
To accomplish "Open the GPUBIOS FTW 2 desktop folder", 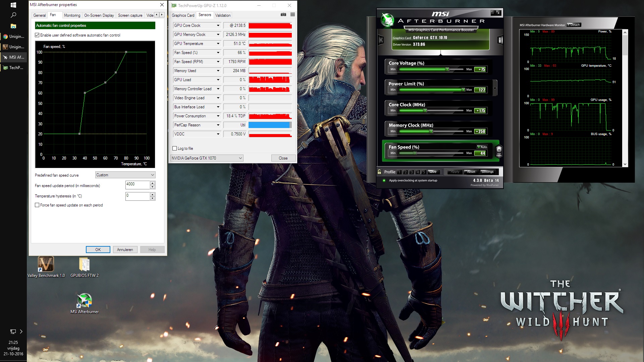I will pyautogui.click(x=85, y=267).
